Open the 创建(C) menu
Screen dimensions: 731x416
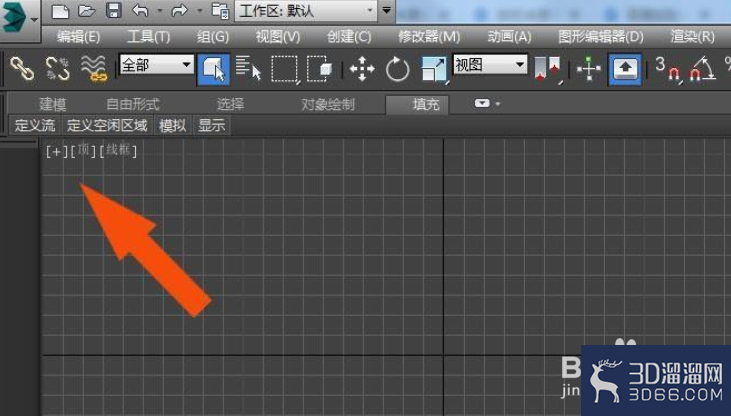[349, 37]
